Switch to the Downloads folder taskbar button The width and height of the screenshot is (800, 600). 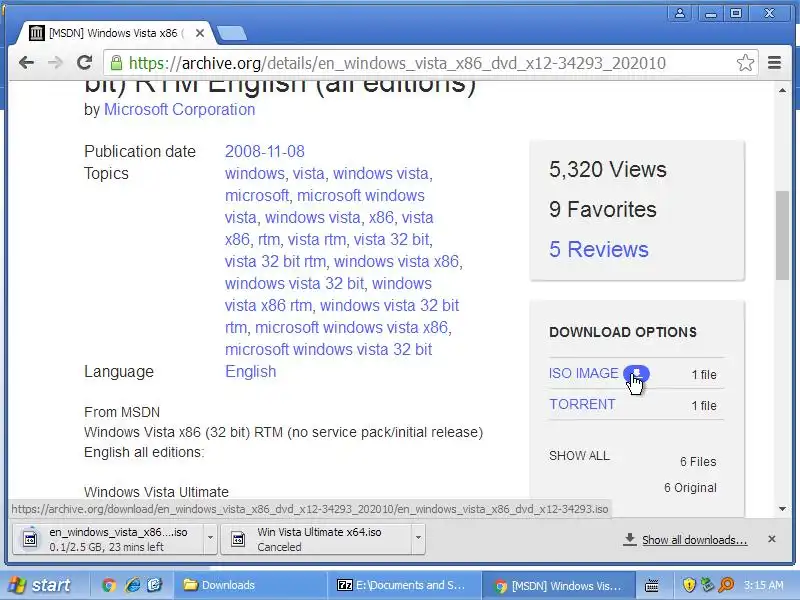(x=250, y=585)
